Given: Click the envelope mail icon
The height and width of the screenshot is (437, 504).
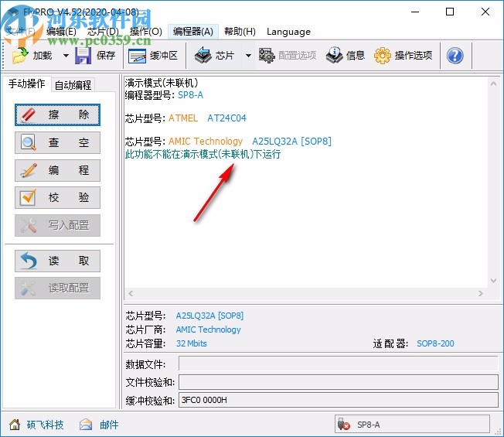Looking at the screenshot, I should [x=86, y=425].
